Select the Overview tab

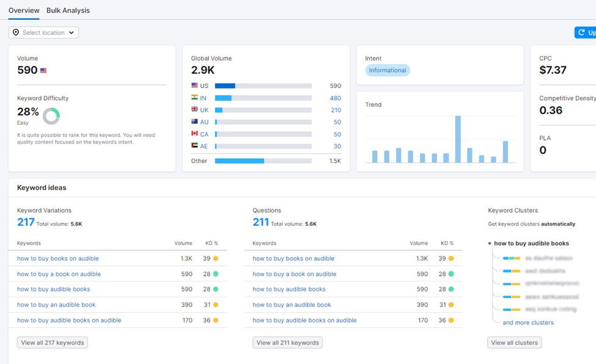pyautogui.click(x=24, y=10)
